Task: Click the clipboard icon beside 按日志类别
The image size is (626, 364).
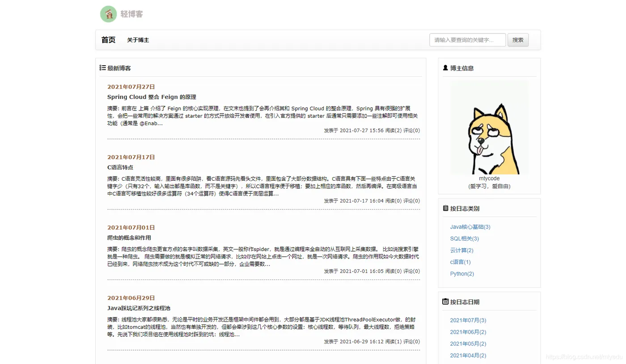Action: click(x=445, y=208)
